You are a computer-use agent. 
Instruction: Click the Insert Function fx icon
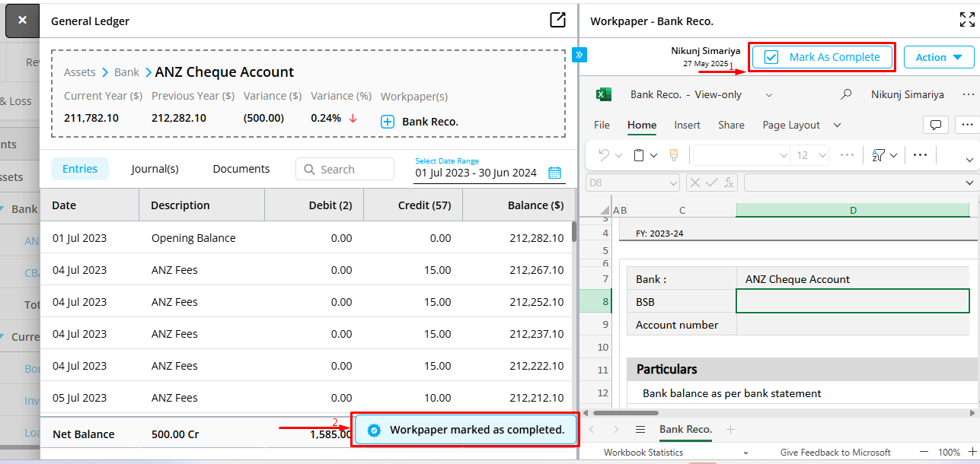pos(729,183)
